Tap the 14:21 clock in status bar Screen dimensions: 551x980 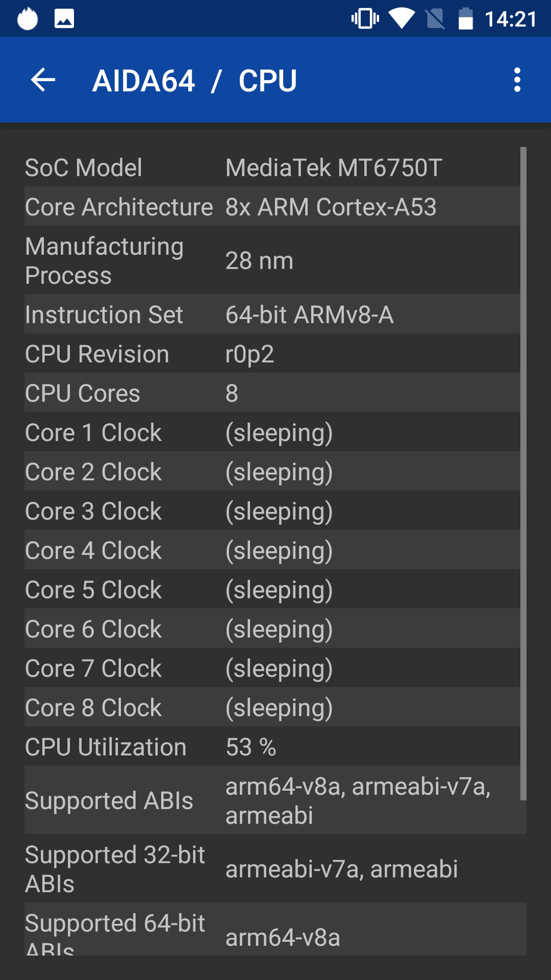[511, 19]
